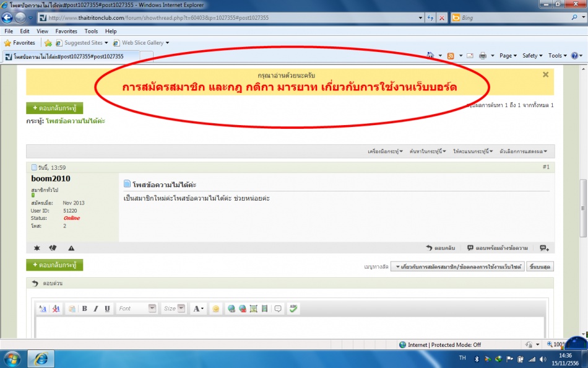Wrap text in quote tags icon
The image size is (588, 368).
pos(278,309)
